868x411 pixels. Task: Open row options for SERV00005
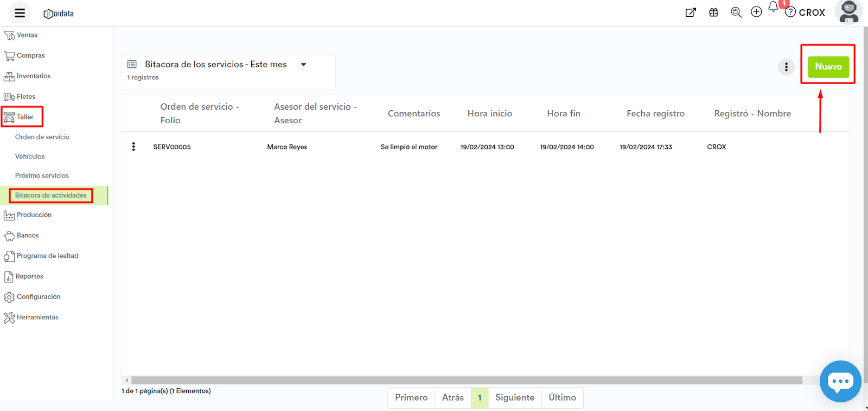pyautogui.click(x=133, y=147)
